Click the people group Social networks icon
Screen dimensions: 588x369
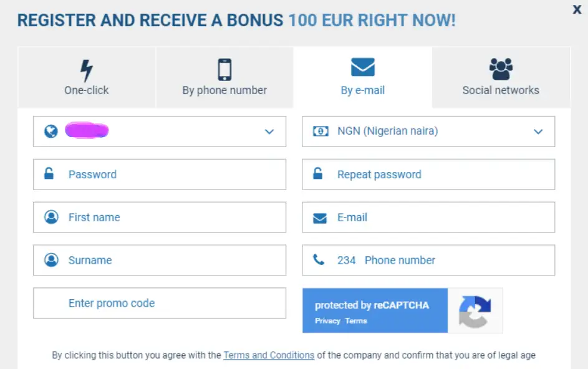(501, 69)
